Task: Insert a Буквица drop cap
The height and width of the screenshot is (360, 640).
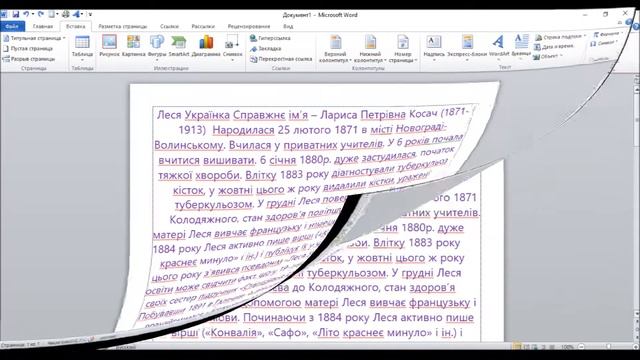Action: 521,45
